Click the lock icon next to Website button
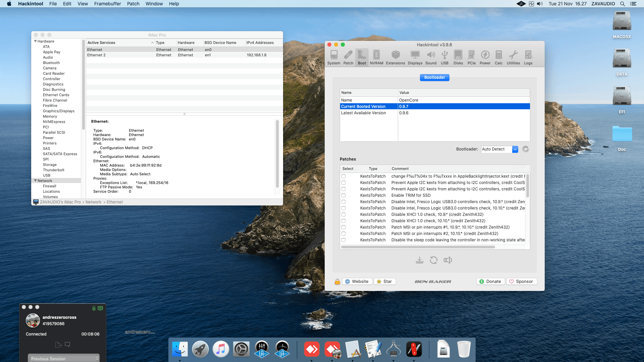 point(337,282)
